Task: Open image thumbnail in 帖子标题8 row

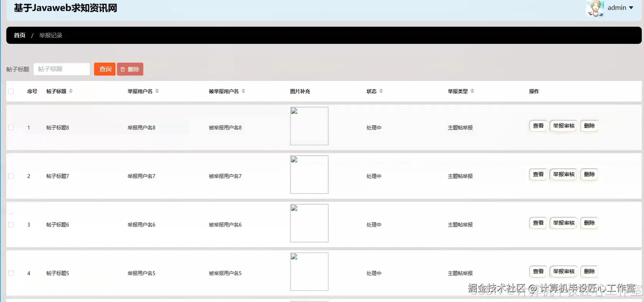Action: point(309,126)
